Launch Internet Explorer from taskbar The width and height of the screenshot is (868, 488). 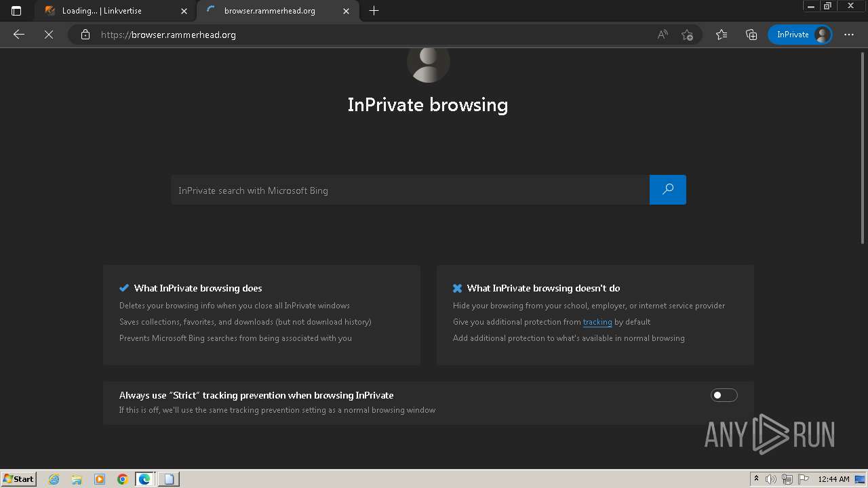coord(54,479)
